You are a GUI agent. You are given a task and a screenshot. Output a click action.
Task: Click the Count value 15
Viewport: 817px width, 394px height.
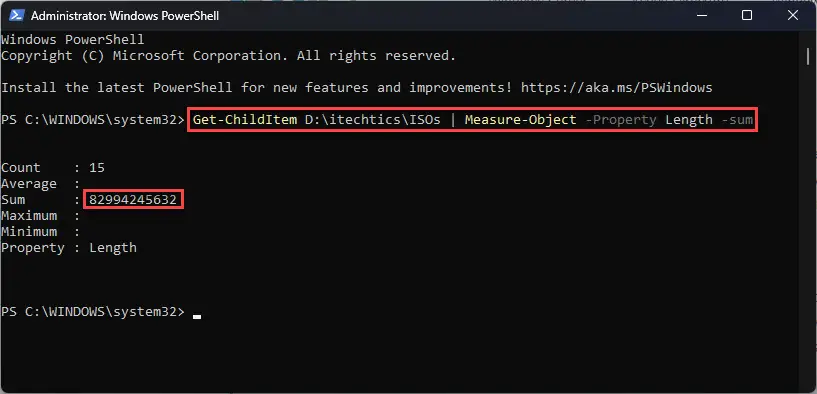tap(97, 168)
